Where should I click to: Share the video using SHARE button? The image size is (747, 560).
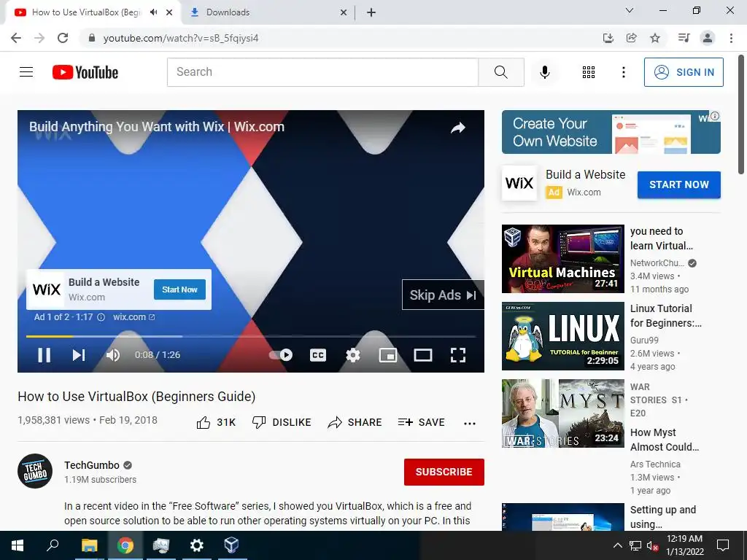355,422
